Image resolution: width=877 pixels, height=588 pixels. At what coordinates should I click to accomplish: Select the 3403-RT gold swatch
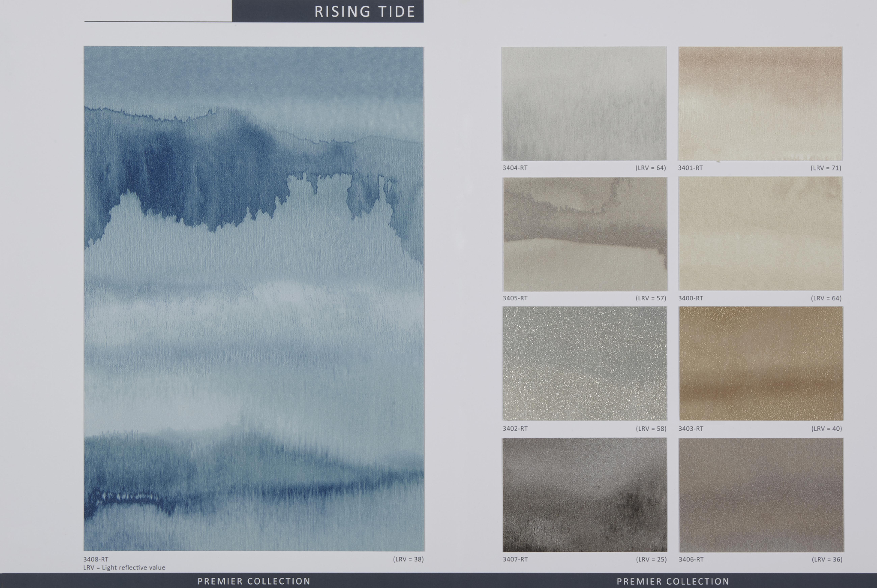tap(761, 363)
